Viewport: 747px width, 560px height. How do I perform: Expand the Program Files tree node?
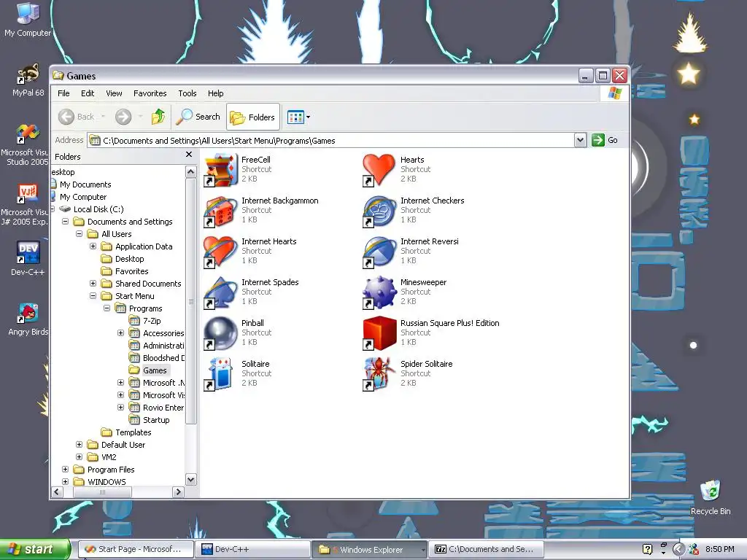[x=65, y=469]
